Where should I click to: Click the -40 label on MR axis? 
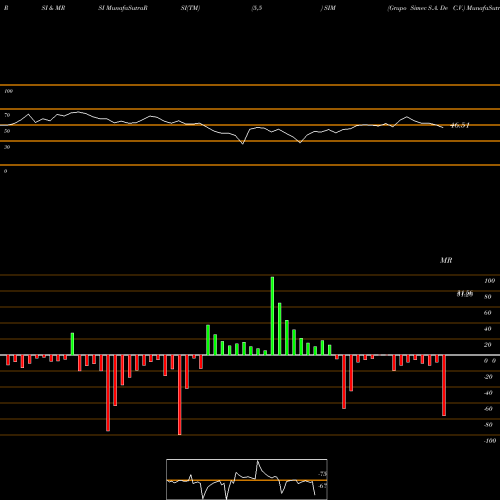[488, 393]
